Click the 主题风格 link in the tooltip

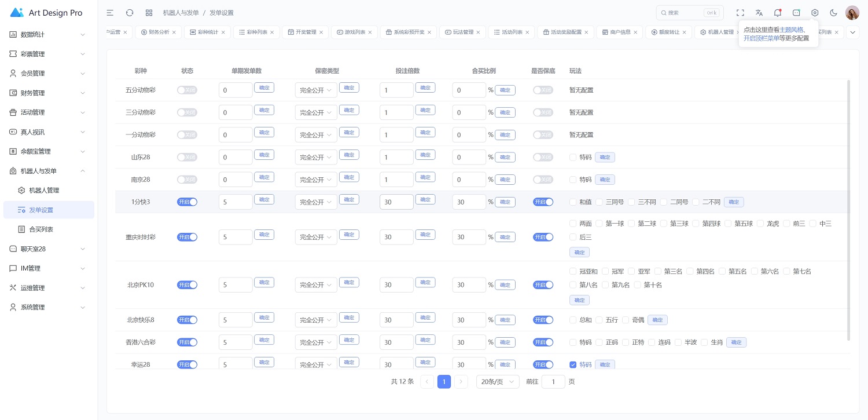click(x=791, y=30)
